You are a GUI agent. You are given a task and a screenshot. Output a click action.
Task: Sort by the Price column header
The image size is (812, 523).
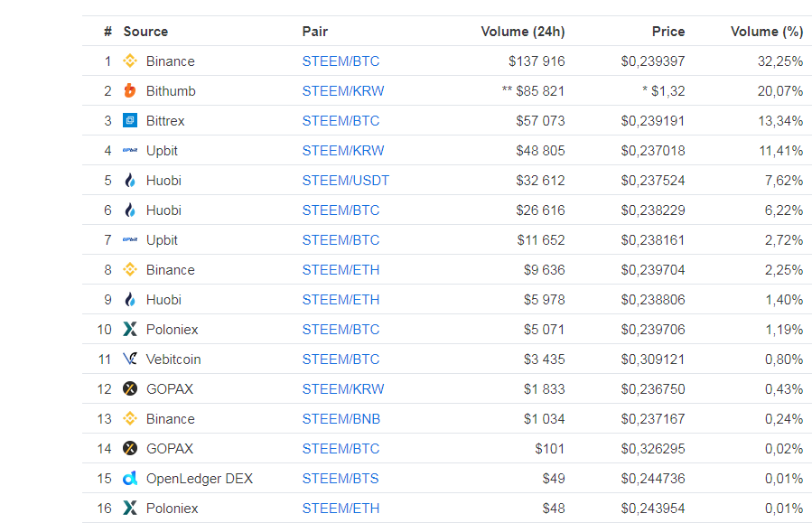tap(668, 32)
